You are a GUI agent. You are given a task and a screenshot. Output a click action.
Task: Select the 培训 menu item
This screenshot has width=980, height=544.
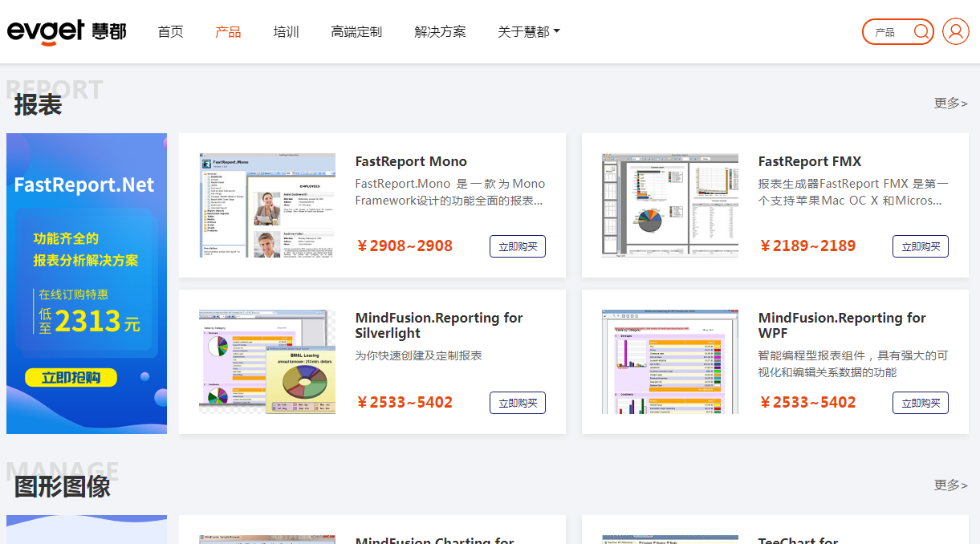(287, 31)
